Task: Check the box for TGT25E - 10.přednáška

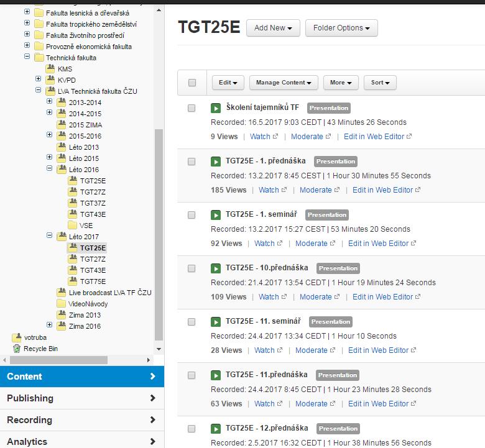Action: 192,268
